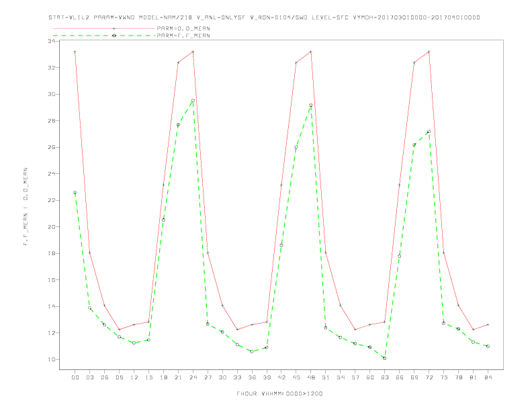Click the x-axis tick label 78
Viewport: 532px width, 411px height.
coord(458,377)
